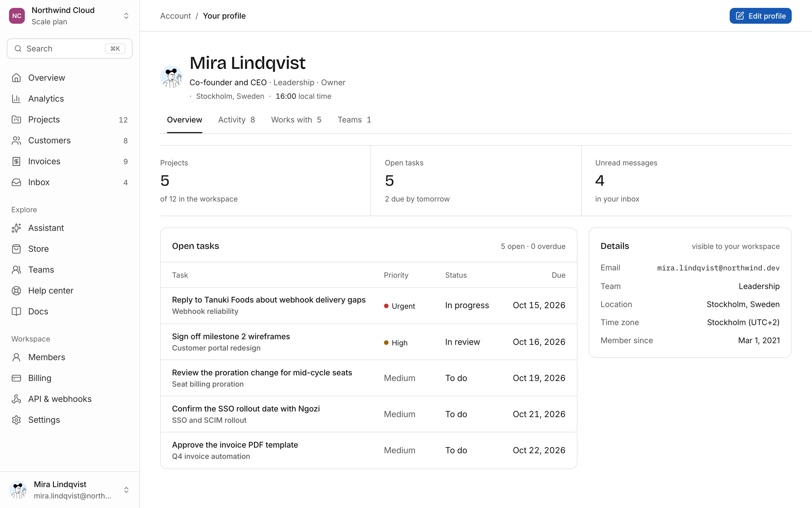Click the magnifier icon in search box
The height and width of the screenshot is (508, 812).
(18, 49)
